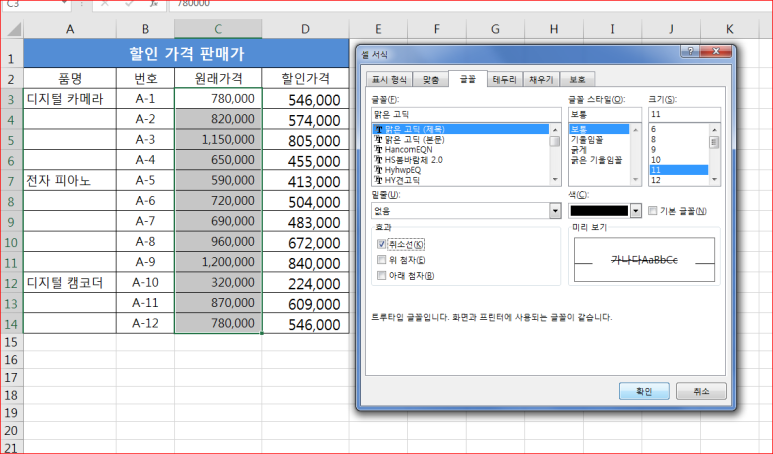Screen dimensions: 773x454
Task: Select font 맑은 고딕 (제목) in list
Action: point(461,129)
